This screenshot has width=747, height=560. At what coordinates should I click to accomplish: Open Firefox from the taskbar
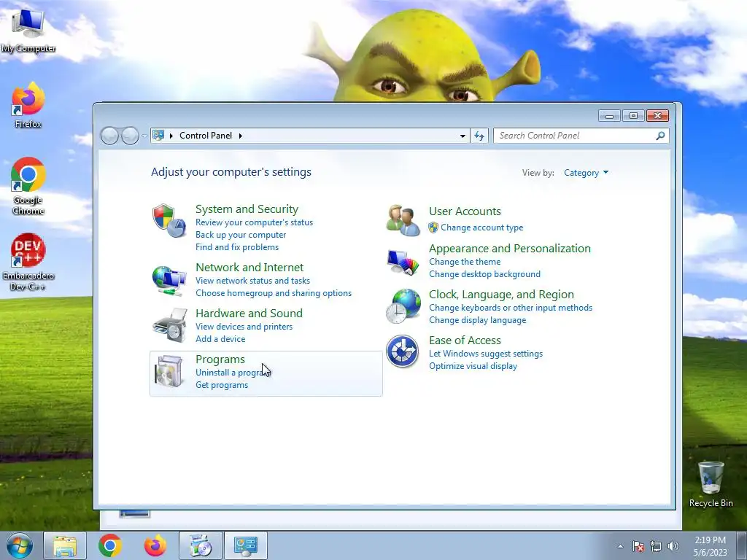155,545
